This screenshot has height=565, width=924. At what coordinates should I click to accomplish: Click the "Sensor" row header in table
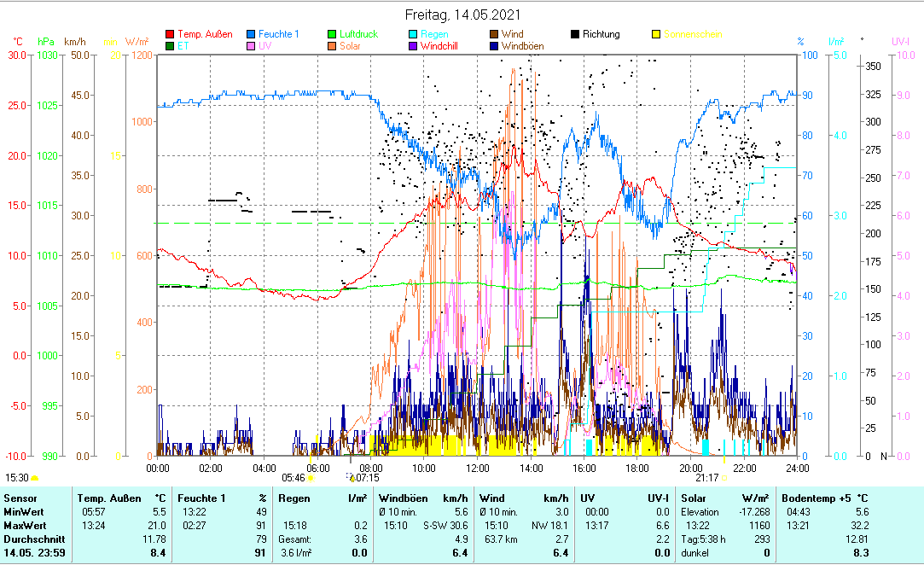(20, 498)
